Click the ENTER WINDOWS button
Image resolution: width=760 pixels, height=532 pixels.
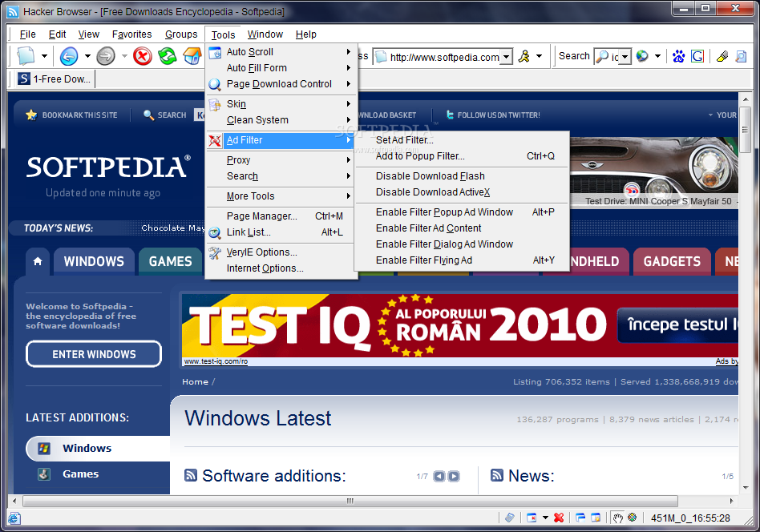(x=94, y=354)
